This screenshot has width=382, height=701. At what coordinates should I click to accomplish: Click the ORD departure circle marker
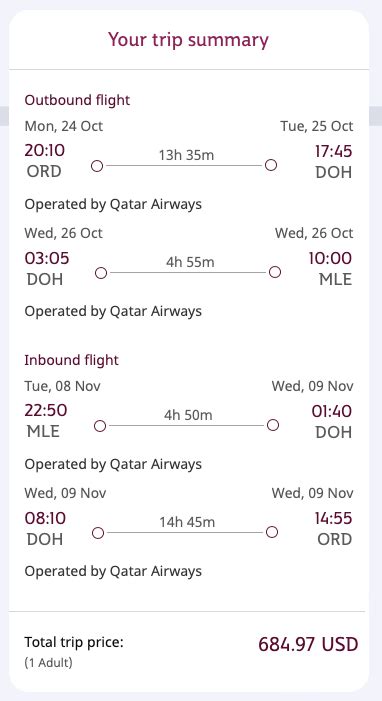pyautogui.click(x=97, y=166)
